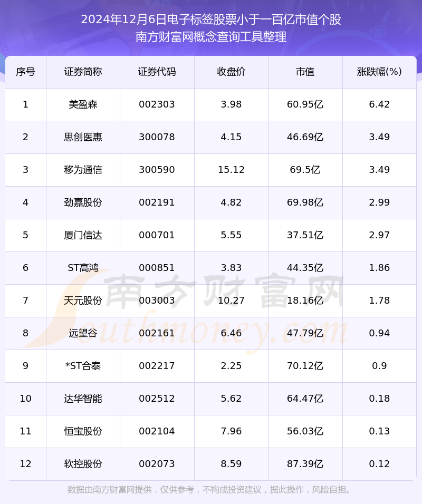
Task: Click stock code 002104
Action: pyautogui.click(x=157, y=431)
